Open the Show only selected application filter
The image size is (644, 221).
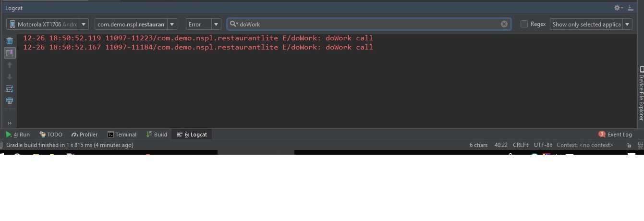591,24
